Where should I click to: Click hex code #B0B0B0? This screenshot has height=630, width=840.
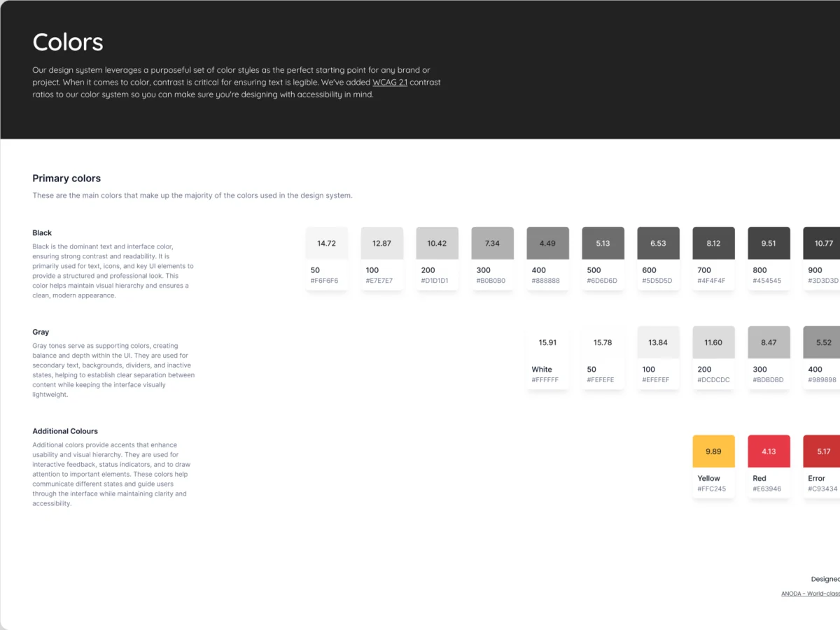click(x=491, y=281)
